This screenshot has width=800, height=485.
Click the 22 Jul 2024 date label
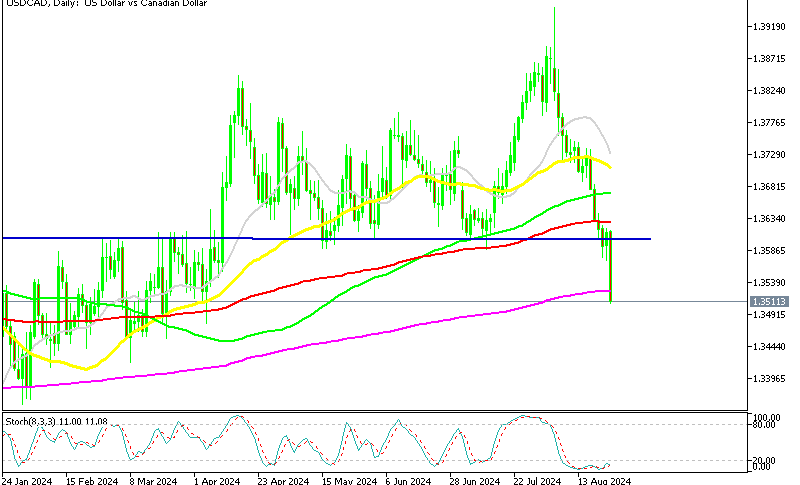coord(537,480)
